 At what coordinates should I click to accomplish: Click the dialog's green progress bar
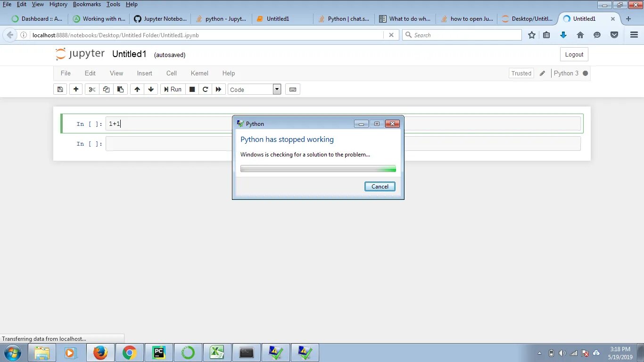click(x=318, y=169)
